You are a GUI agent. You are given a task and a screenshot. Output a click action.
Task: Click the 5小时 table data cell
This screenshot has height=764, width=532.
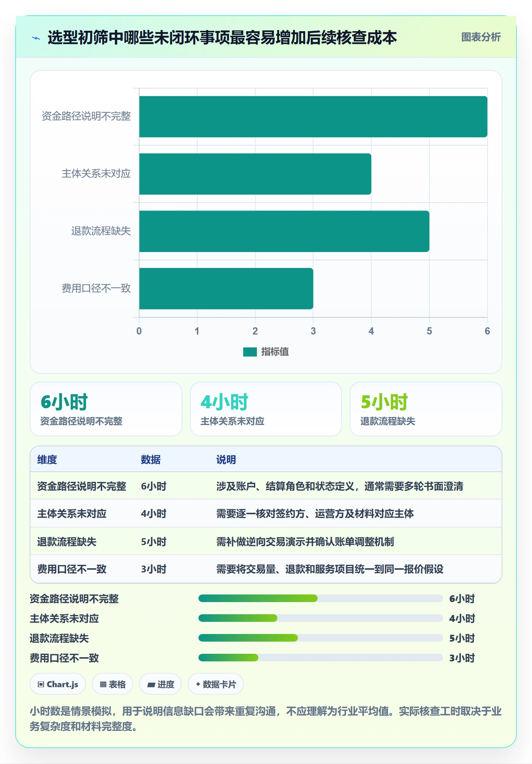pos(154,542)
